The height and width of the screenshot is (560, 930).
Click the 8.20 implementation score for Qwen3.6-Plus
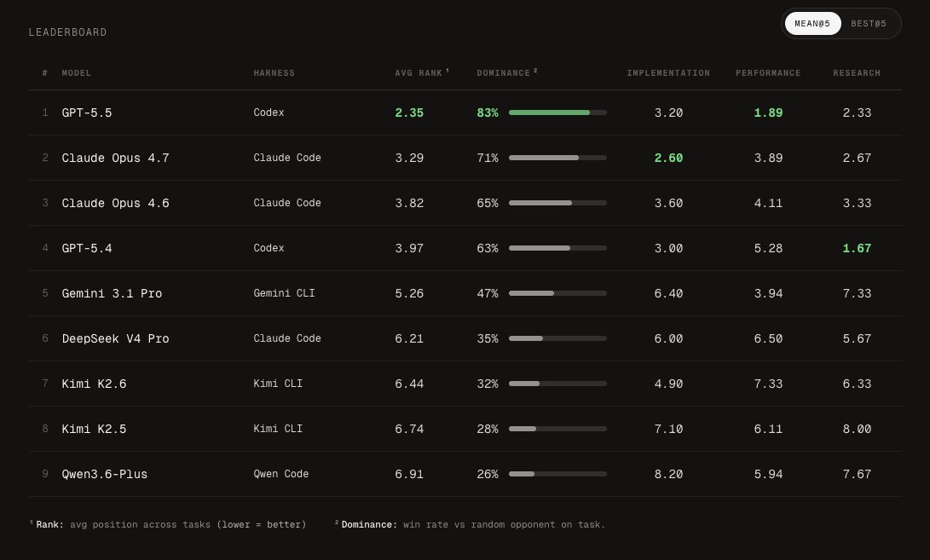pyautogui.click(x=668, y=474)
